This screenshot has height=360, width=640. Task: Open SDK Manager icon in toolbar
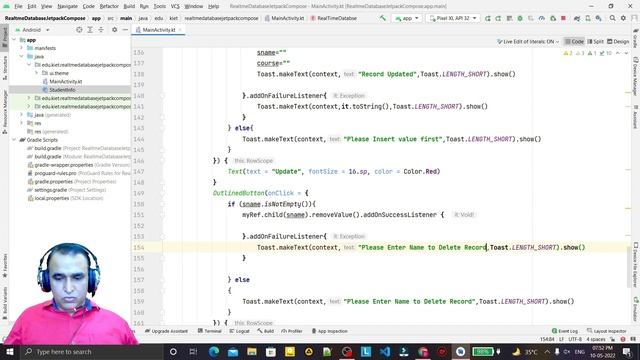(598, 18)
